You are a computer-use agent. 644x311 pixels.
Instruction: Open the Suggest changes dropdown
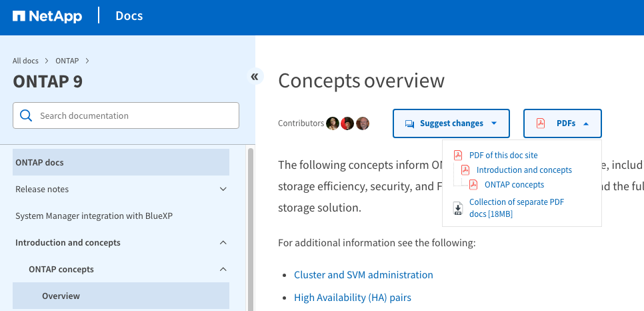pos(451,123)
